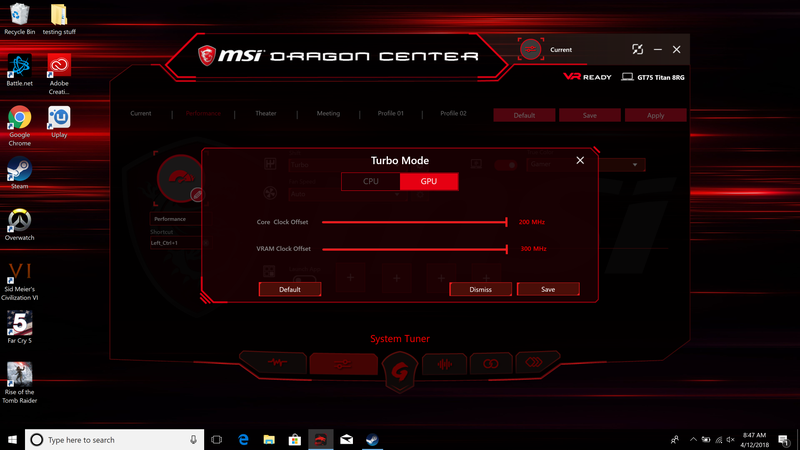Open Steam desktop shortcut
This screenshot has width=800, height=450.
pos(19,173)
